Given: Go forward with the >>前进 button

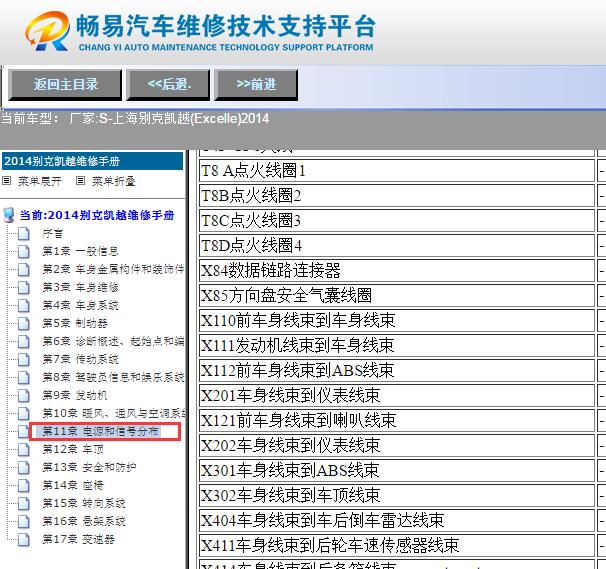Looking at the screenshot, I should tap(256, 84).
